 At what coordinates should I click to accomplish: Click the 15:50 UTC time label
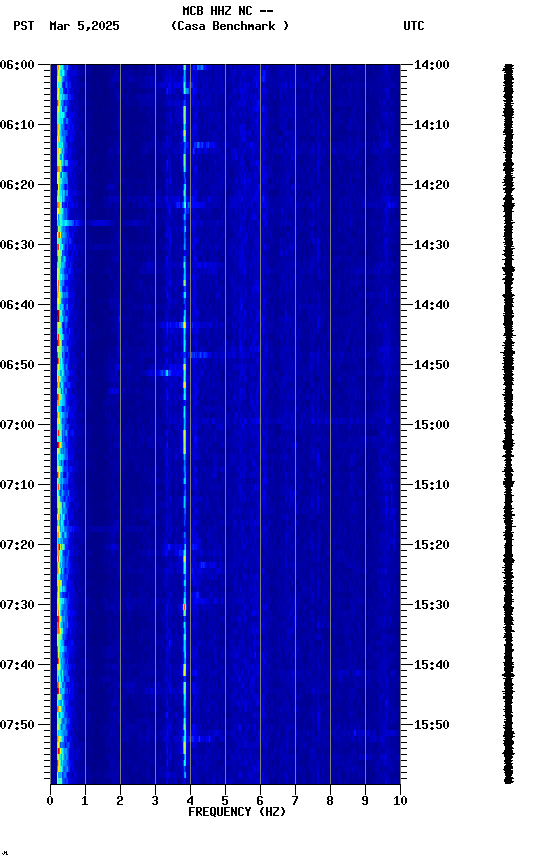(432, 725)
